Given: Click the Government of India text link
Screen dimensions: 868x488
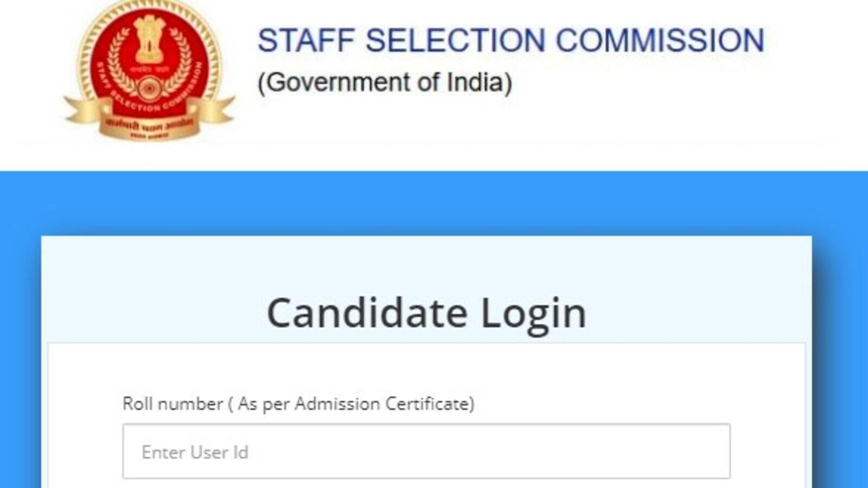Looking at the screenshot, I should click(x=387, y=82).
